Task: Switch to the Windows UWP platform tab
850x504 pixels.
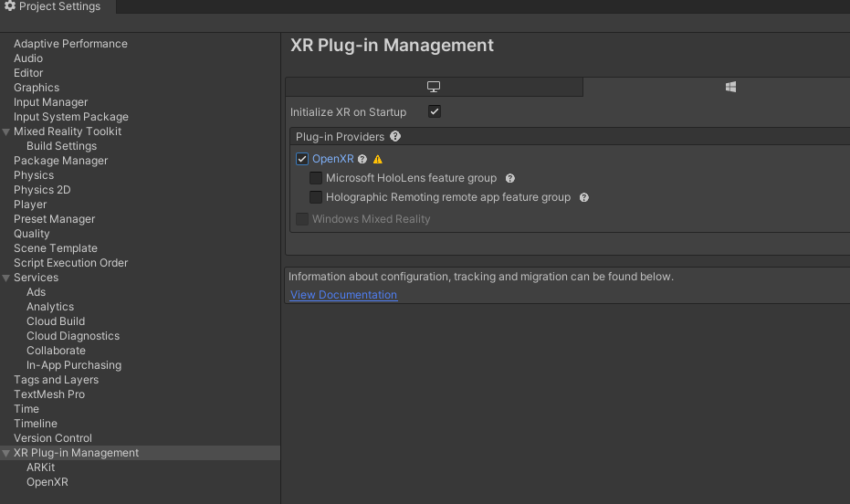Action: pos(730,87)
